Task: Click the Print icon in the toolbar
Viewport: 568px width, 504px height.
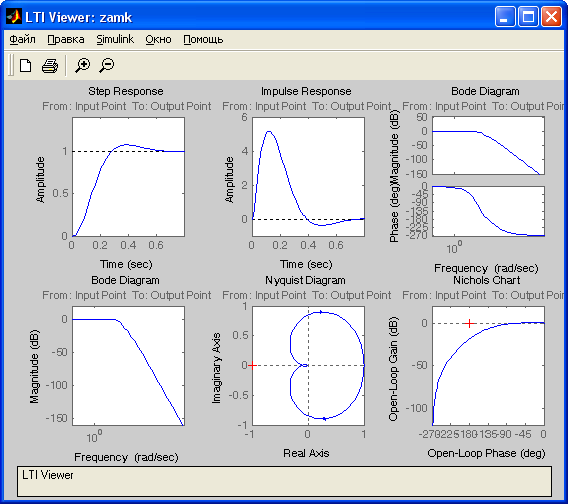Action: click(x=50, y=66)
